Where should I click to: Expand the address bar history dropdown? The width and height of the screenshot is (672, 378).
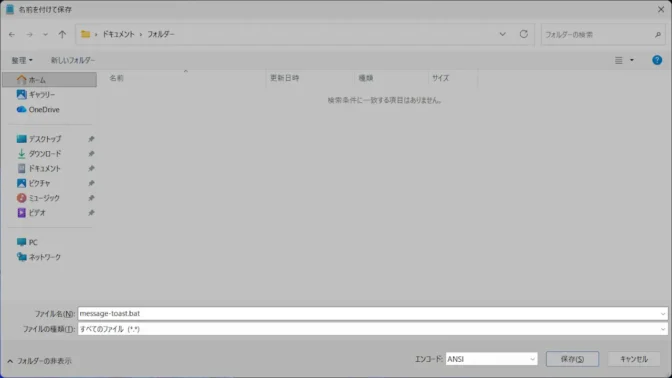[502, 34]
